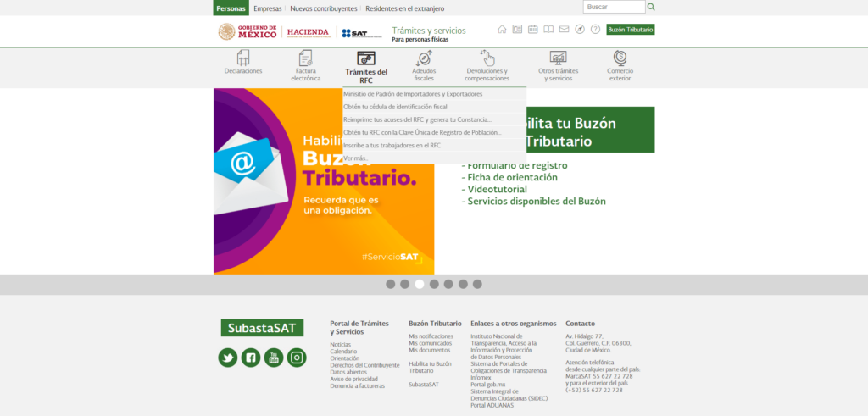Viewport: 868px width, 416px height.
Task: Choose Obtén tu cédula de identificación fiscal
Action: tap(435, 107)
